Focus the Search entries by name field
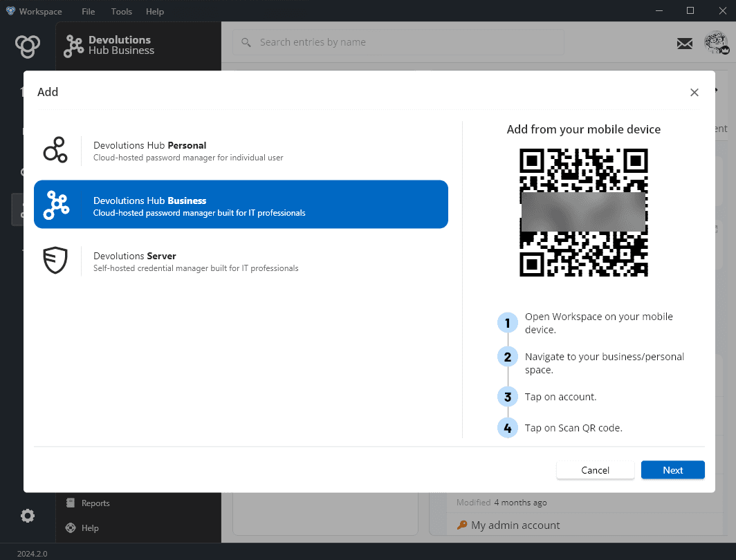 point(398,42)
